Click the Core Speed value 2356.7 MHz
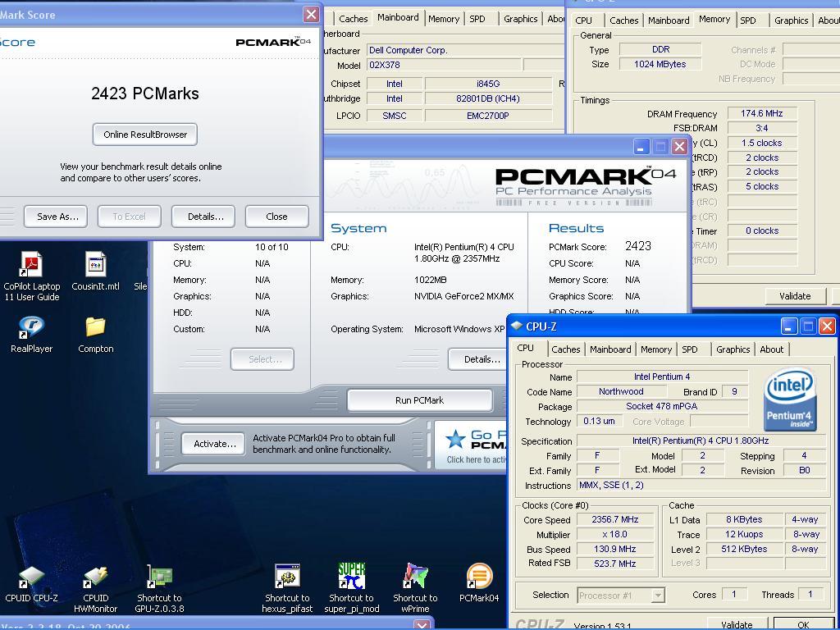840x630 pixels. [615, 519]
